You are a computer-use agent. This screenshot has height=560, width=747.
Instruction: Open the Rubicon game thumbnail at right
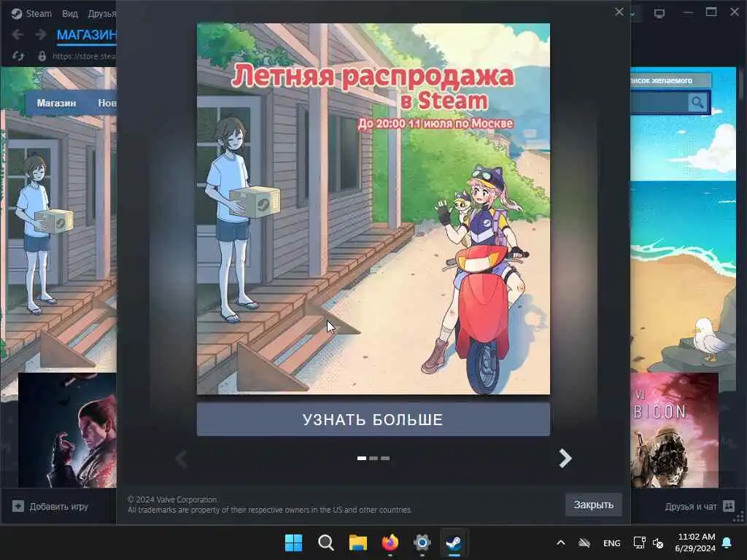click(x=675, y=430)
